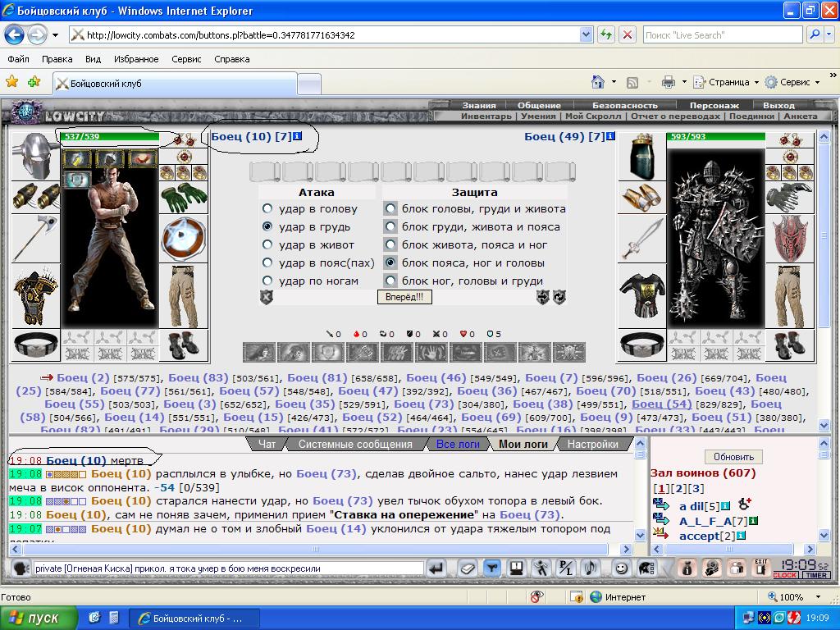
Task: Click the opponent's red dragon shield icon
Action: 790,239
